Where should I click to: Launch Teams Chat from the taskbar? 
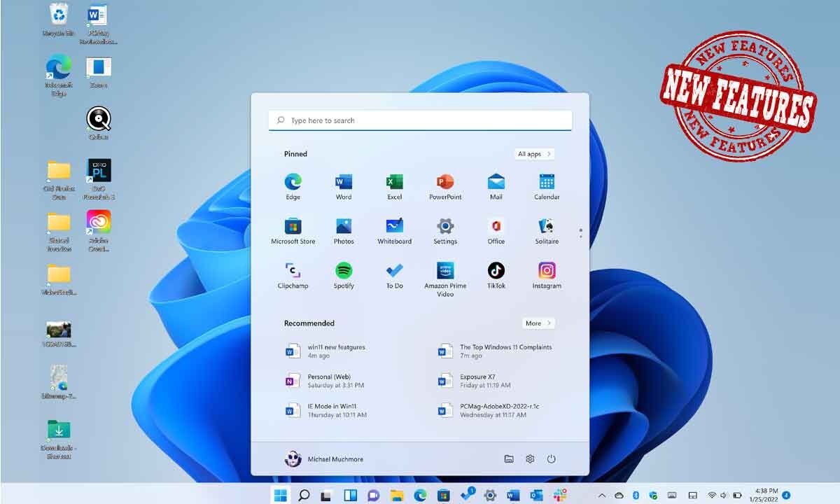373,495
